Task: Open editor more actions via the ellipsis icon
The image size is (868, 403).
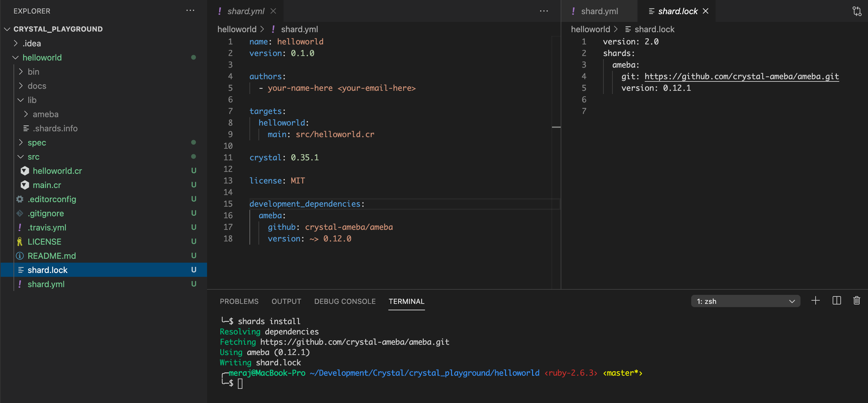Action: (544, 11)
